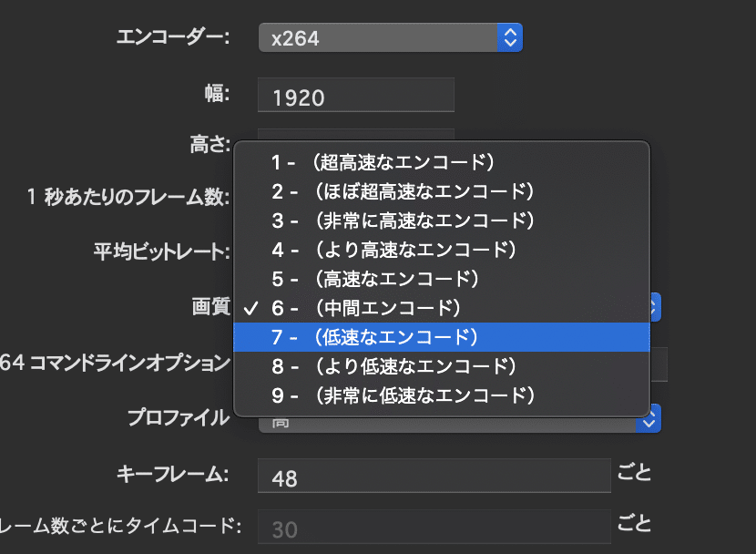Open the エンコーダー dropdown showing x264

tap(383, 37)
